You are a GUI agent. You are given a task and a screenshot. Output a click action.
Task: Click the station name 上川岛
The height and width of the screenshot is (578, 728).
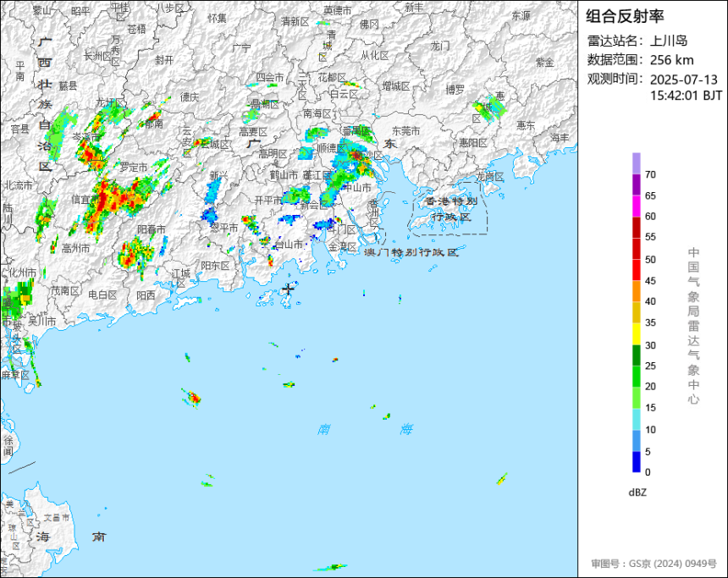668,41
